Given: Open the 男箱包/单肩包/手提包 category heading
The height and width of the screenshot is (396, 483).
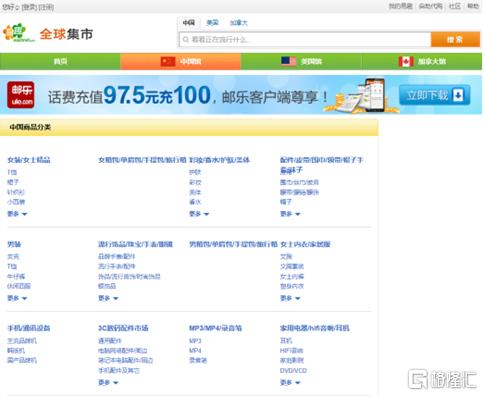Looking at the screenshot, I should 233,244.
